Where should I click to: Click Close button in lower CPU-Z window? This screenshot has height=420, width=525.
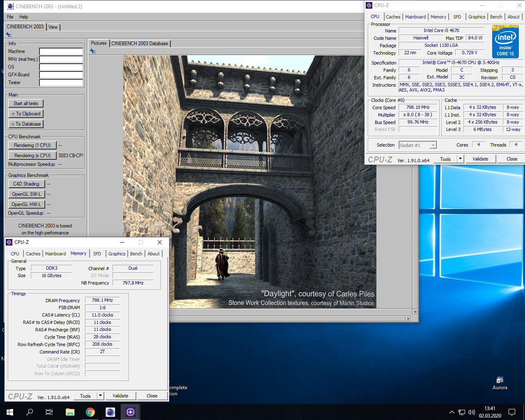(152, 396)
